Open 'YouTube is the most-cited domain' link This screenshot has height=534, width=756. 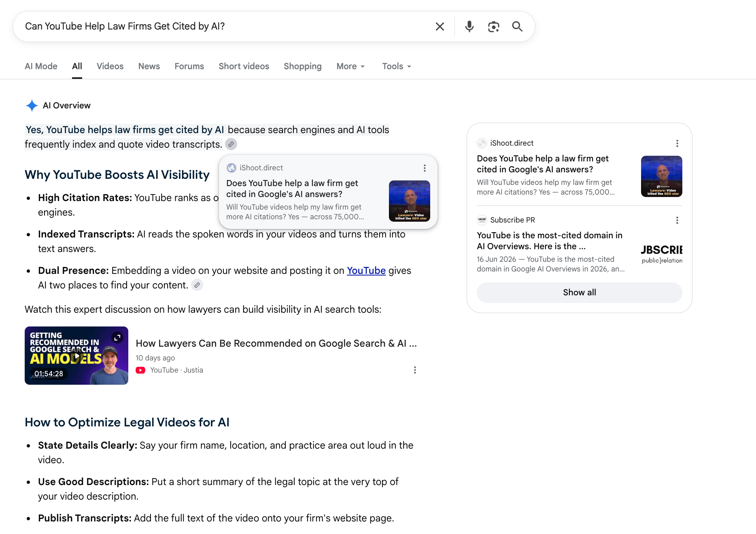click(x=550, y=241)
